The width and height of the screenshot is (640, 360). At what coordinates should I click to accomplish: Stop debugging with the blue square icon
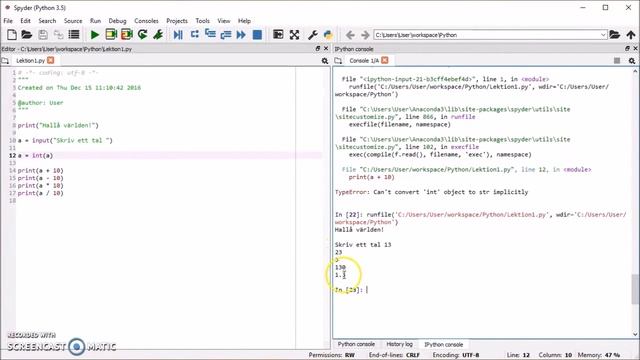(257, 35)
